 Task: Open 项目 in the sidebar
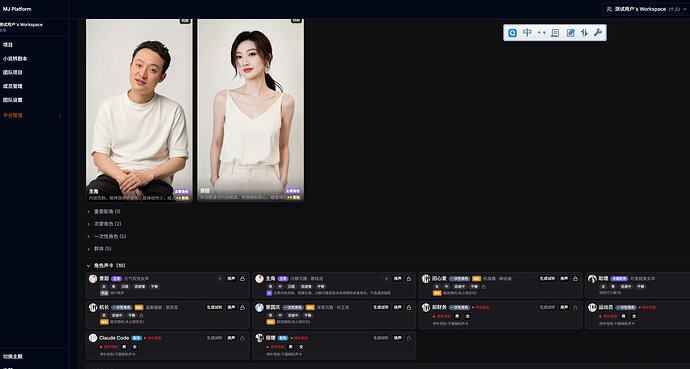click(8, 45)
